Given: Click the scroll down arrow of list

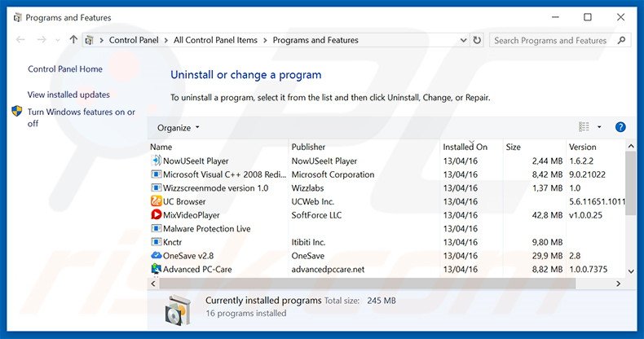Looking at the screenshot, I should point(631,271).
